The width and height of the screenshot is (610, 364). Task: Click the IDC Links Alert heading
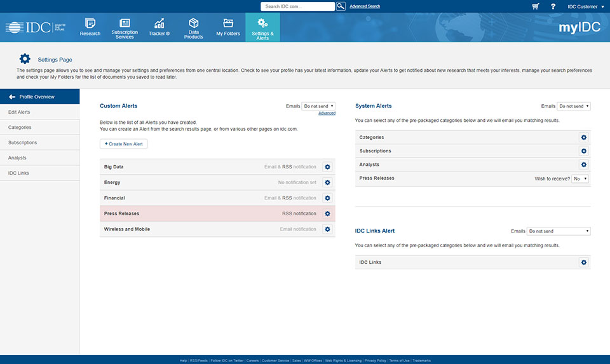point(375,231)
